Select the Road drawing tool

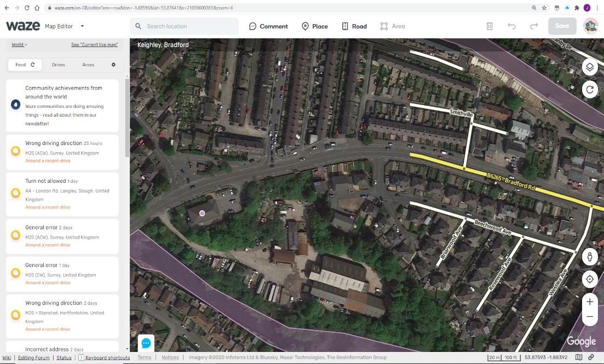coord(354,26)
